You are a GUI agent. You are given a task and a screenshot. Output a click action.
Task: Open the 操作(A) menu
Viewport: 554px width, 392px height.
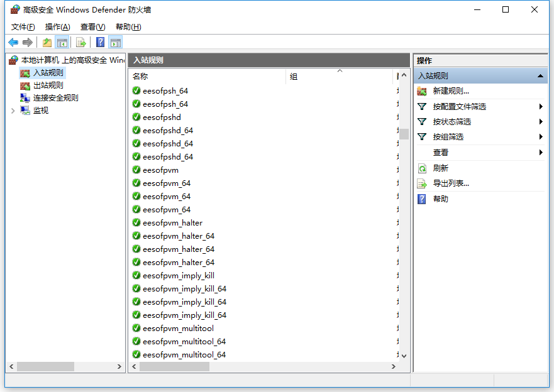58,27
